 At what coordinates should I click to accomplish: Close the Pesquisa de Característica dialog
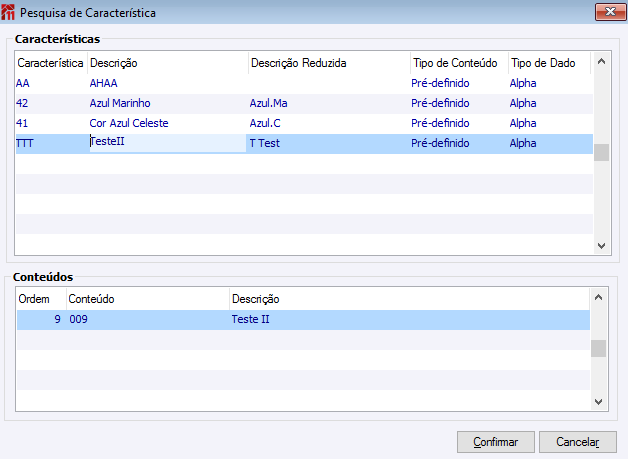604,13
